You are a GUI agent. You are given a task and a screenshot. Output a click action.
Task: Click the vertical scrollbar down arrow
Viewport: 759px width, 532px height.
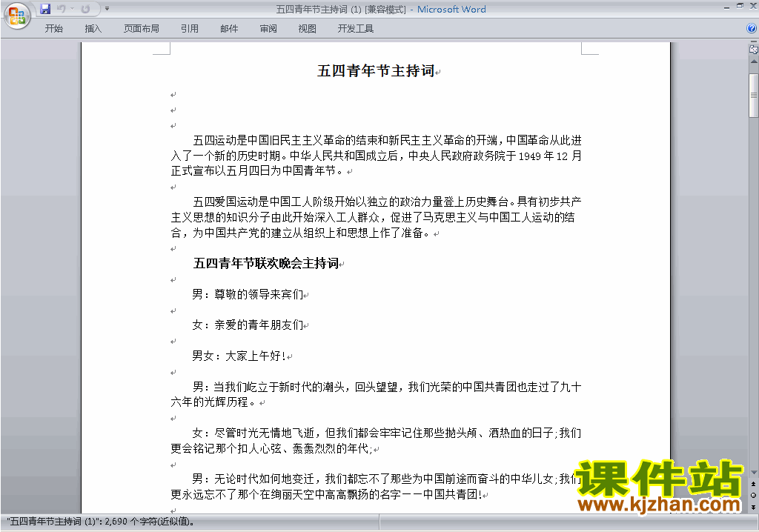(754, 473)
